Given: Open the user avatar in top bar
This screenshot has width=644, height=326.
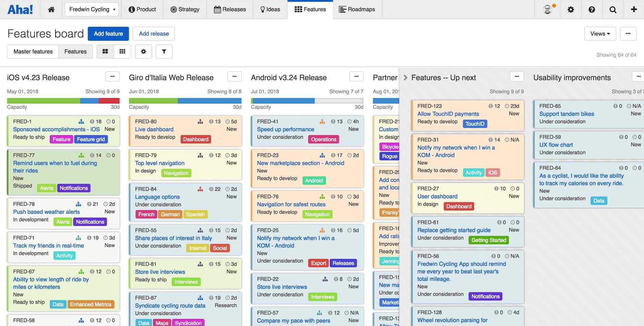Looking at the screenshot, I should 548,10.
